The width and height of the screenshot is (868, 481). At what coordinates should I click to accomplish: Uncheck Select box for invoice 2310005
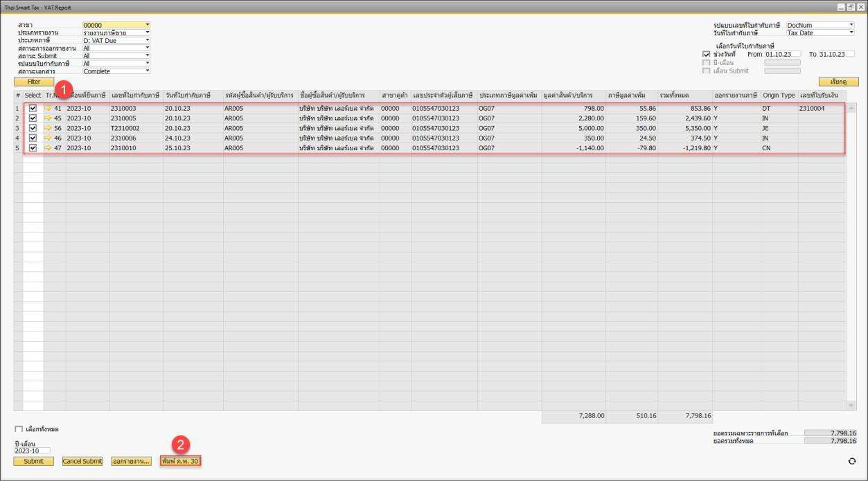click(33, 118)
